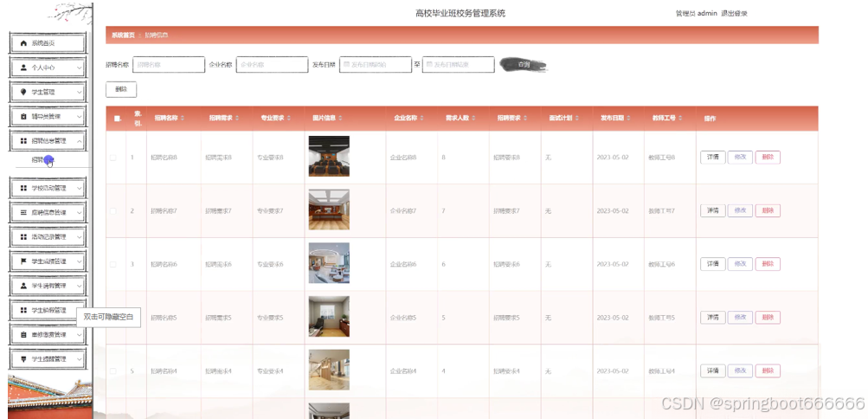Click the grid icon beside 活动记录管理
The image size is (868, 419).
point(23,237)
